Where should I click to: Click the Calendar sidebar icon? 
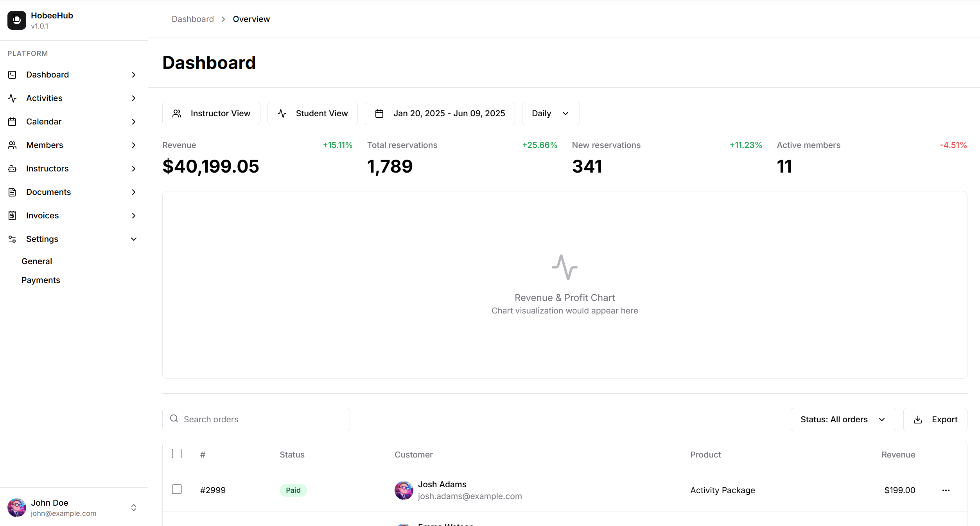13,122
